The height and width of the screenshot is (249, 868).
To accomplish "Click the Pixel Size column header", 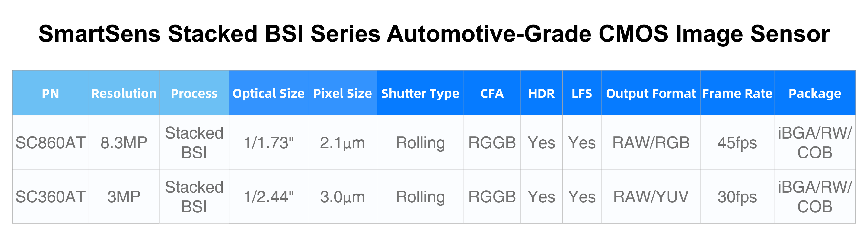I will coord(342,93).
